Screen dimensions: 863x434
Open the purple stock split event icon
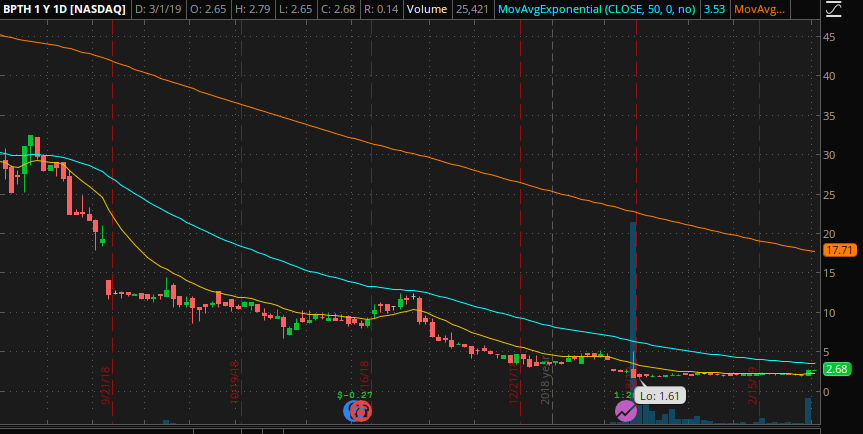(625, 411)
